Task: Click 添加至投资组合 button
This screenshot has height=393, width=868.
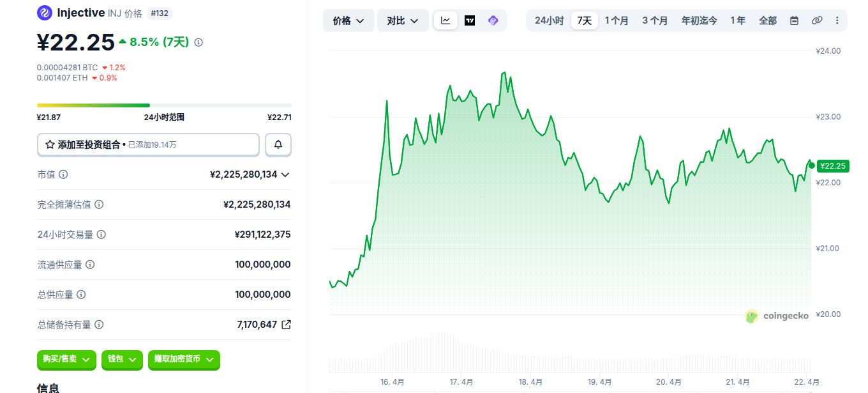Action: click(148, 144)
